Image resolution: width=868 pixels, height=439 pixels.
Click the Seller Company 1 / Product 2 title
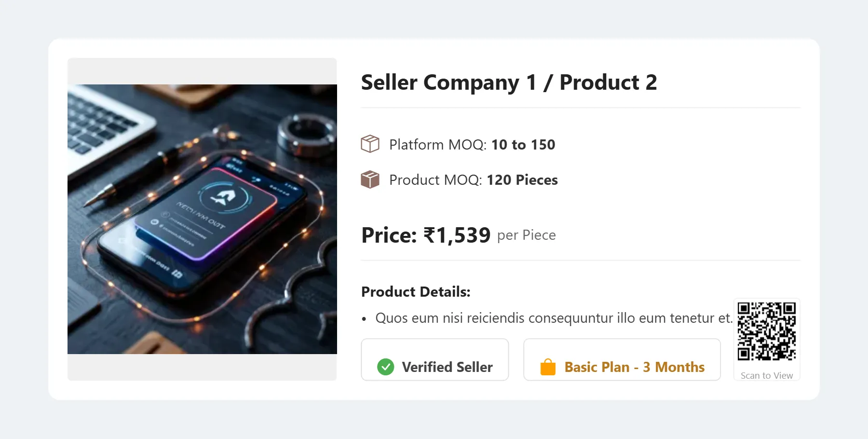point(509,82)
